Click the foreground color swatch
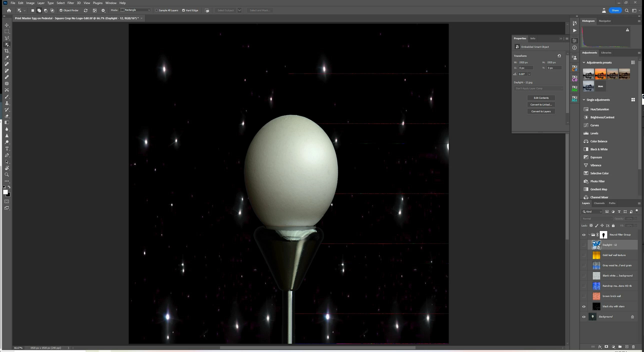Screen dimensions: 644x352 pos(5,192)
